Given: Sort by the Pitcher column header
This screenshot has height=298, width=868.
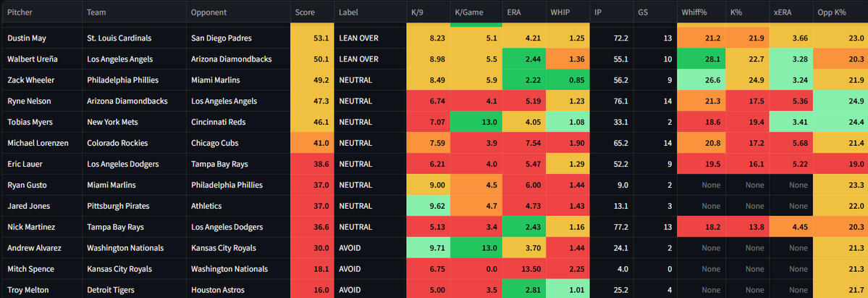Looking at the screenshot, I should tap(41, 12).
